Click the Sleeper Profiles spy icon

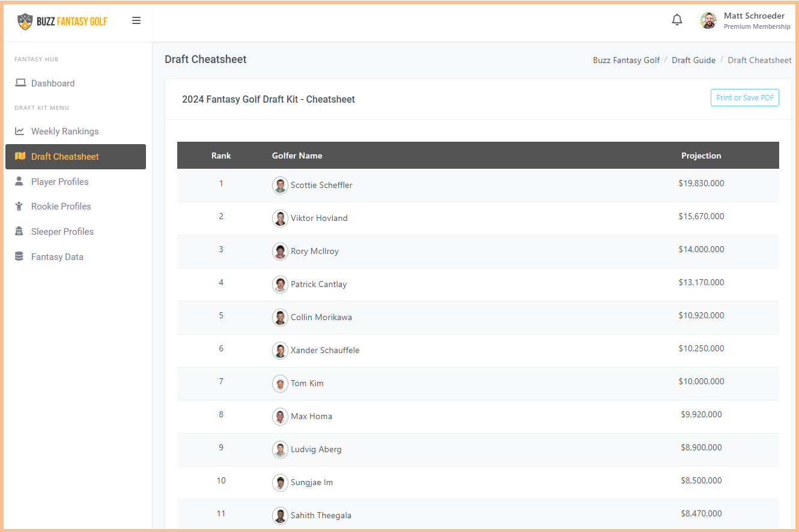(x=20, y=231)
